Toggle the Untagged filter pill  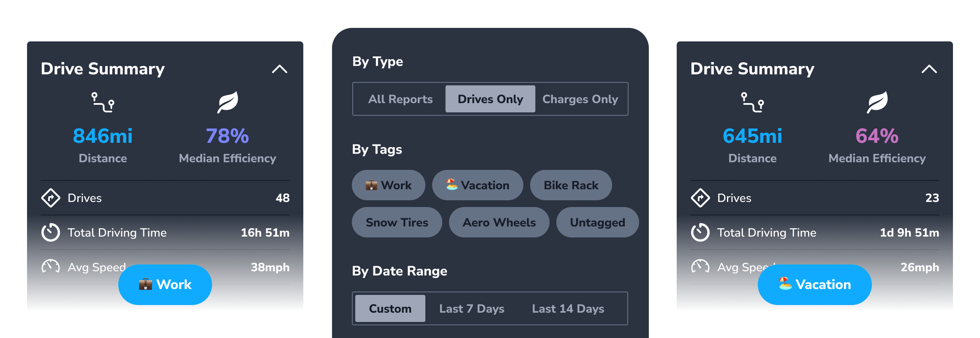(597, 222)
